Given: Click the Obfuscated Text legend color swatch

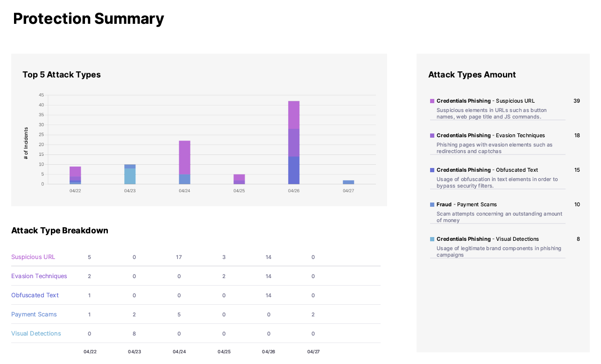Looking at the screenshot, I should click(x=432, y=170).
